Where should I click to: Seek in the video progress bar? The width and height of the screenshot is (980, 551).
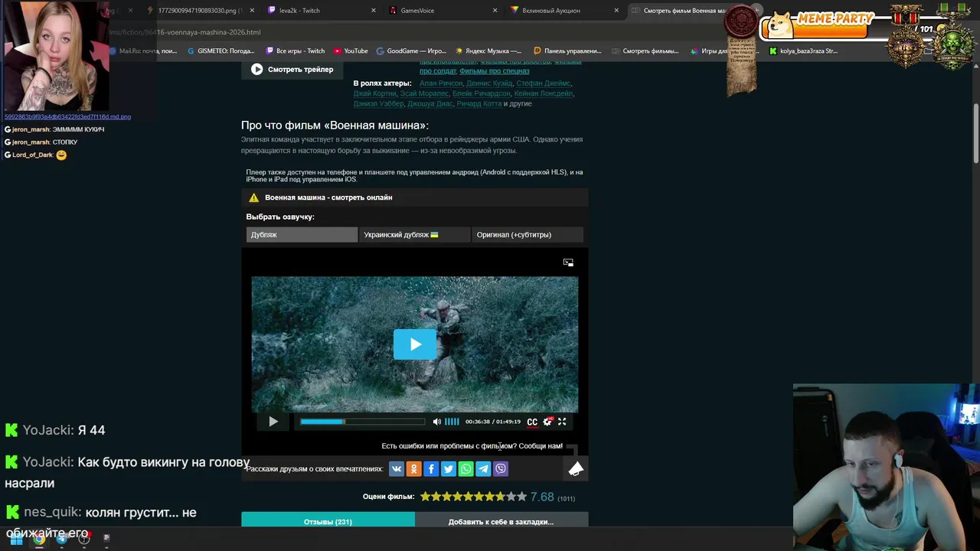click(362, 422)
